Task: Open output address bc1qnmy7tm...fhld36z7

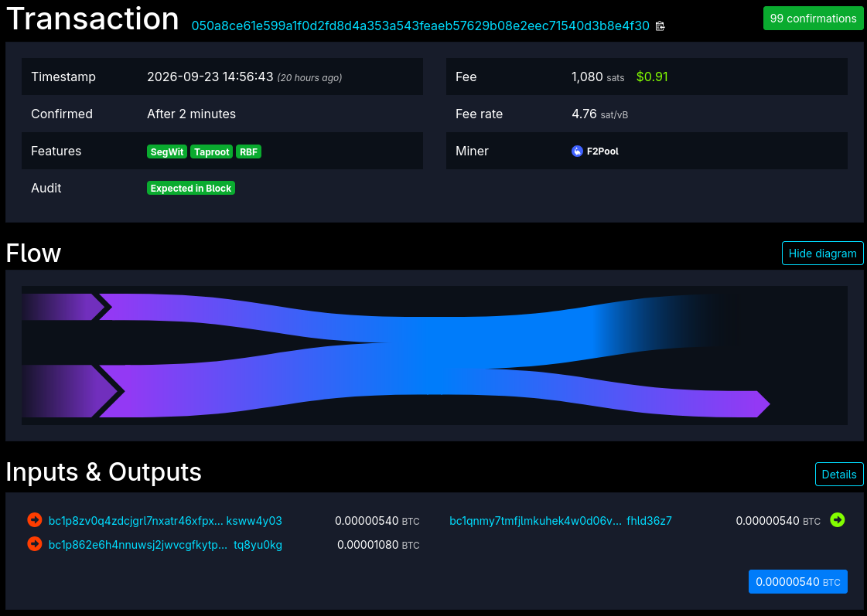Action: tap(561, 521)
